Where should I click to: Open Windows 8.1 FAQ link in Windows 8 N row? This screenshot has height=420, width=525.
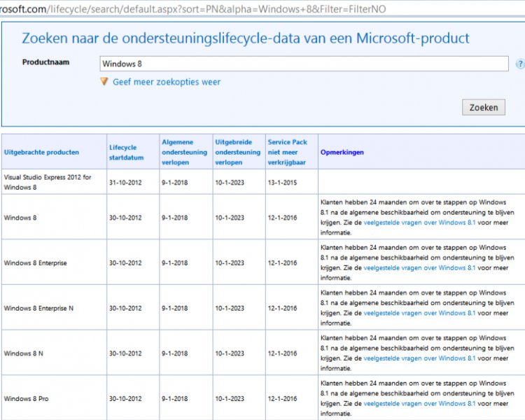click(419, 358)
